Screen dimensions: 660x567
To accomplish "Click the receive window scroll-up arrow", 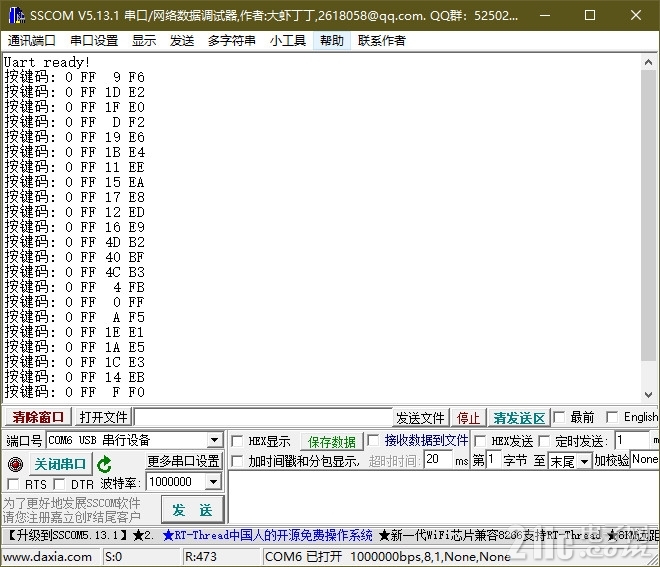I will (x=648, y=63).
